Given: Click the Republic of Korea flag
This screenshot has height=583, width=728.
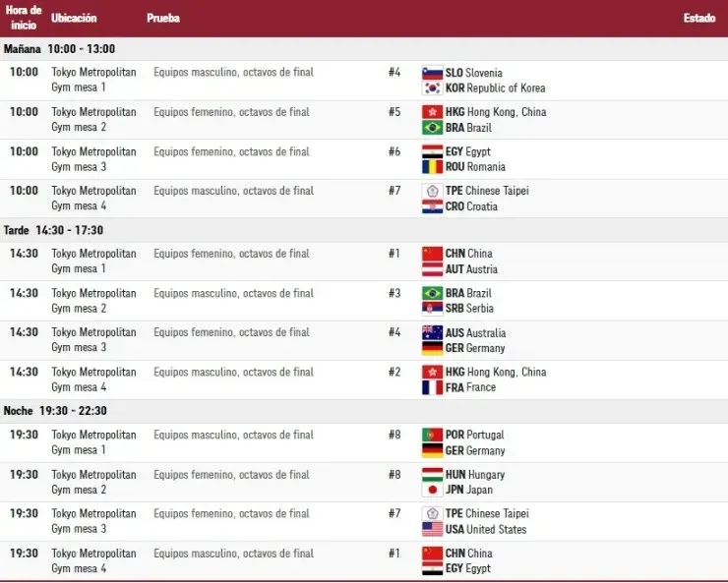Looking at the screenshot, I should coord(432,87).
